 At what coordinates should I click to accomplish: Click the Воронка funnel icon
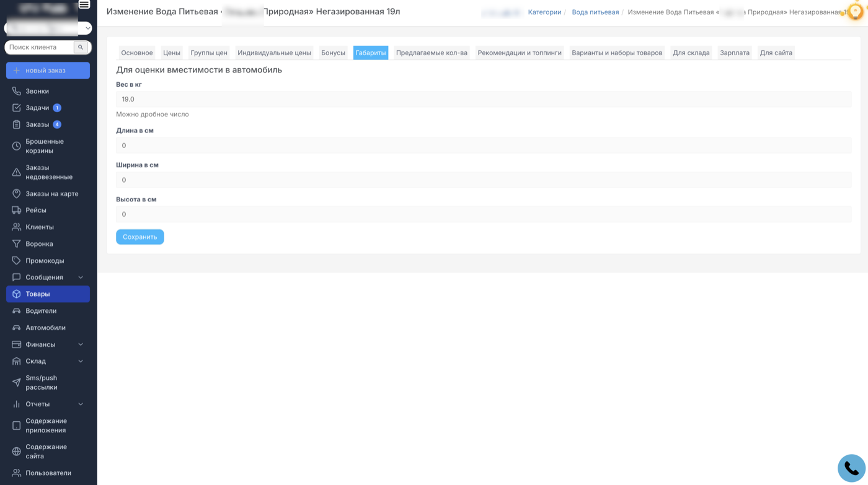(x=17, y=244)
